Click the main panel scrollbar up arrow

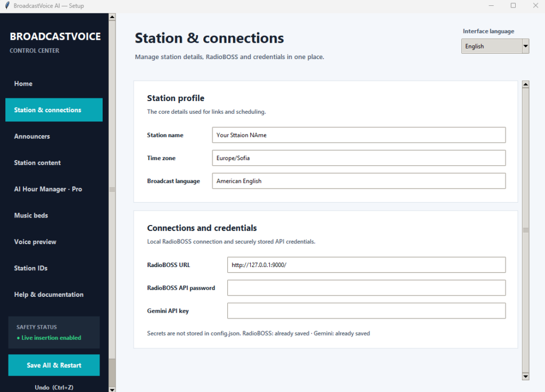(525, 85)
